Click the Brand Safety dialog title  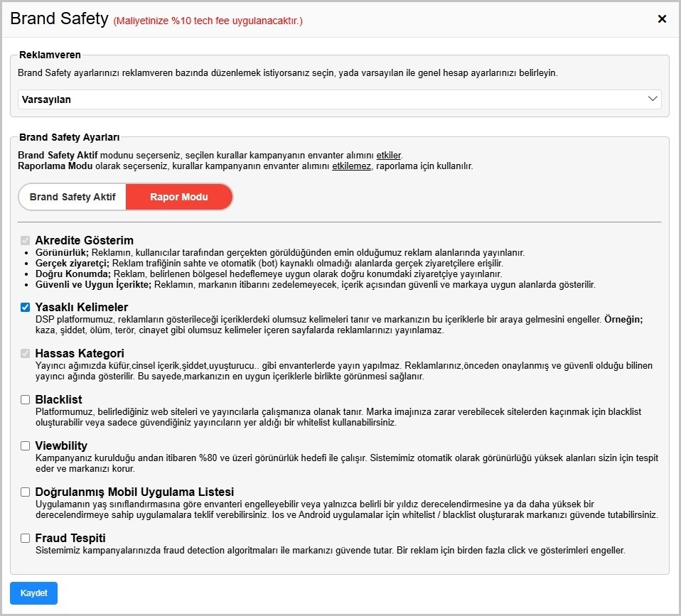(x=59, y=19)
